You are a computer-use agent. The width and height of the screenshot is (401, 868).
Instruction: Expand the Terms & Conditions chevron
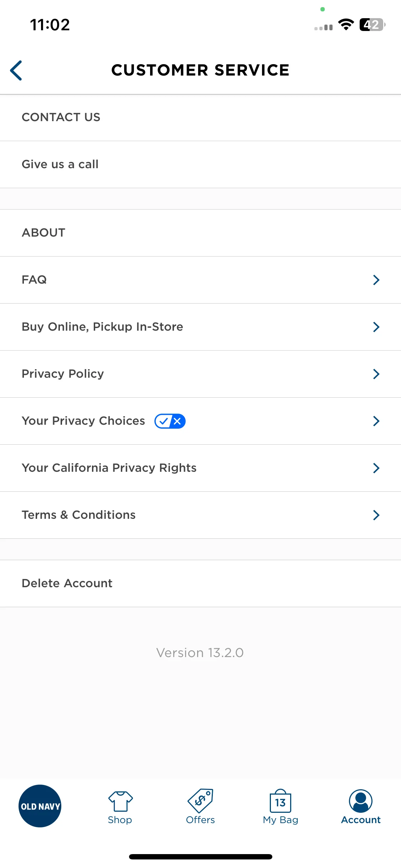point(376,515)
